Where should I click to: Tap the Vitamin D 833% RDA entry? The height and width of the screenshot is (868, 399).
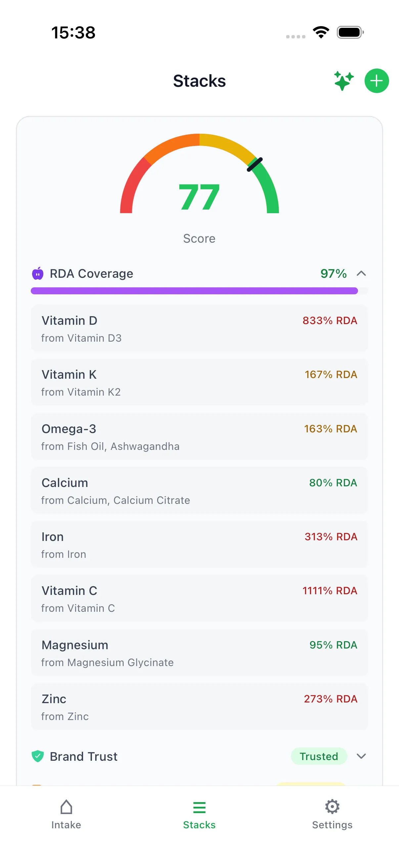coord(199,328)
